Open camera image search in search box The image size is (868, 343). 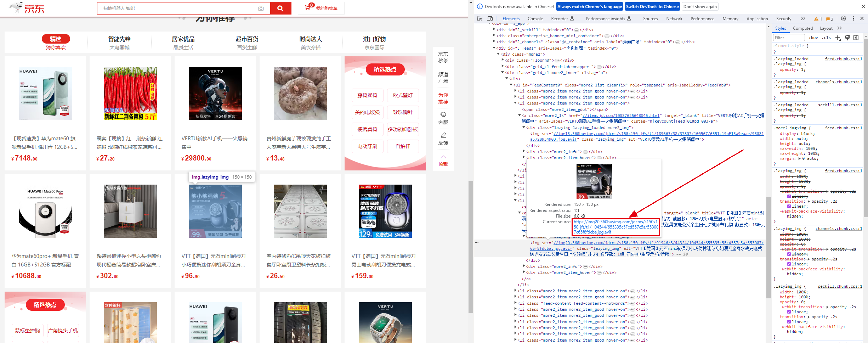click(261, 8)
